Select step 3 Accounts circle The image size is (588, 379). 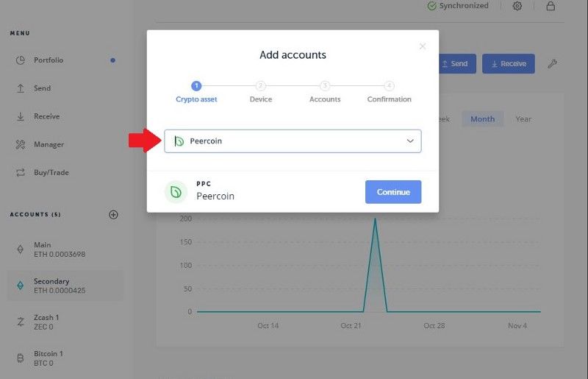click(325, 85)
